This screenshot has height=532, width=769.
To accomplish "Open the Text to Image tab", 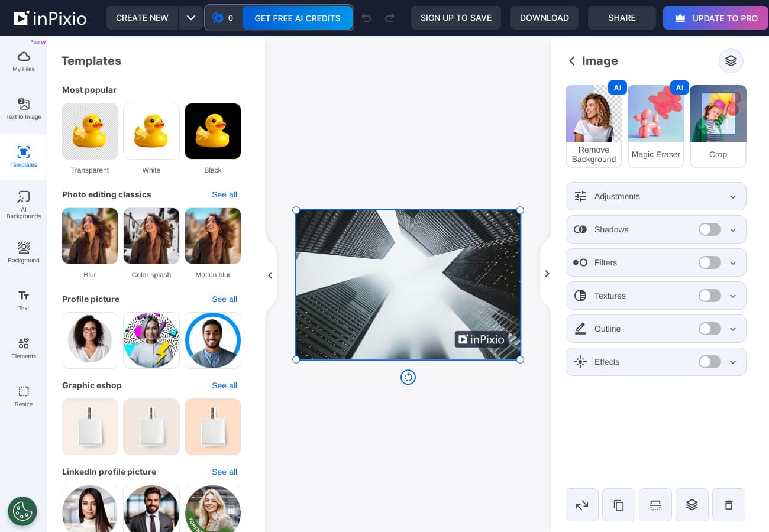I will click(24, 109).
